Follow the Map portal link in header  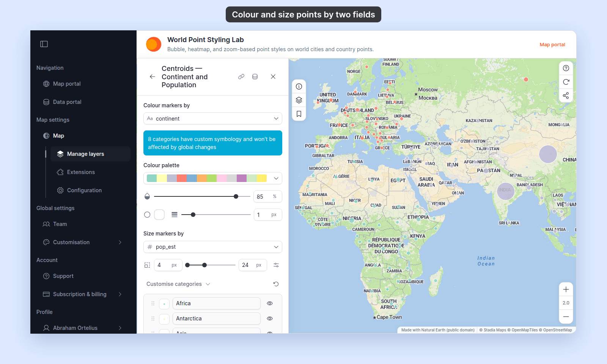pyautogui.click(x=552, y=44)
